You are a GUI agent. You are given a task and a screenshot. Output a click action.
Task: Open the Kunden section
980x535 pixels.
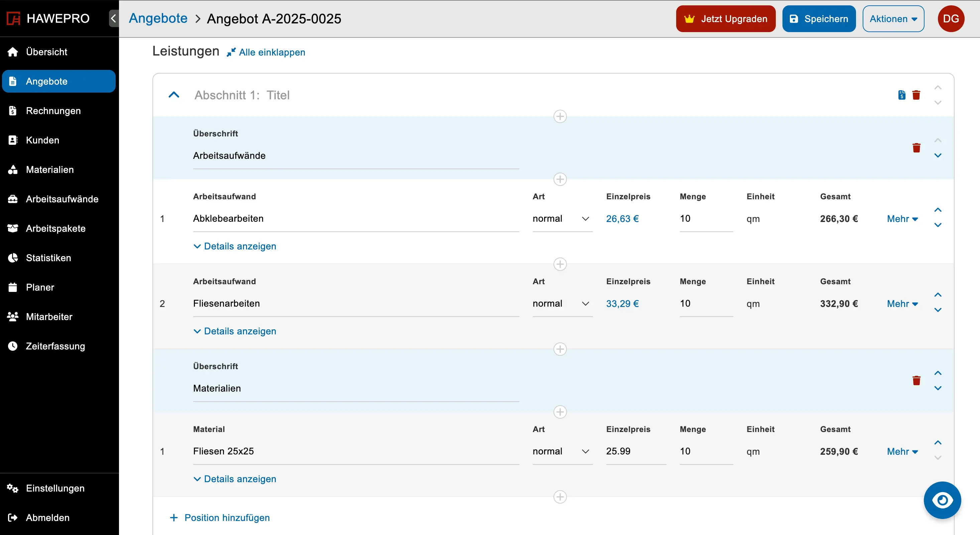tap(59, 140)
